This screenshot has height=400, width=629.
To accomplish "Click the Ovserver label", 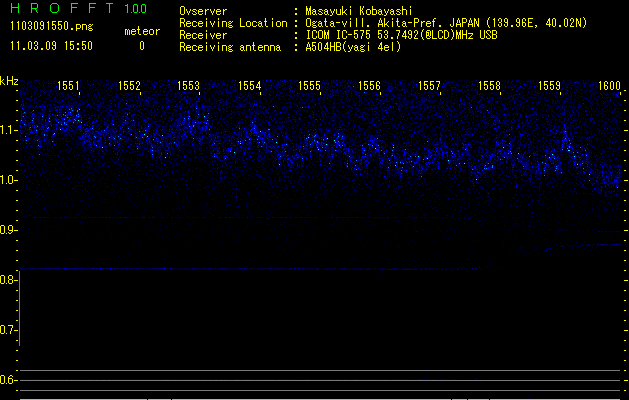I will tap(203, 11).
